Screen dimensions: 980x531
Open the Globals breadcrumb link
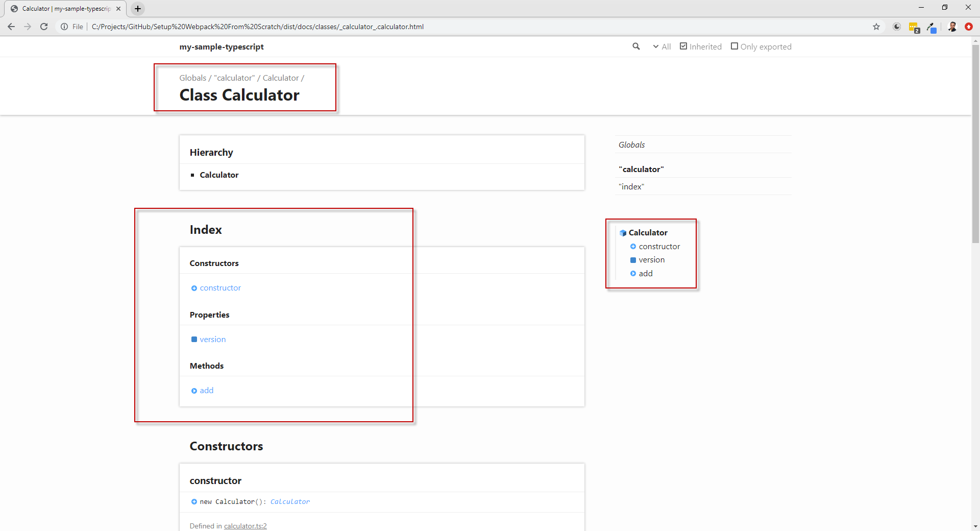coord(192,78)
